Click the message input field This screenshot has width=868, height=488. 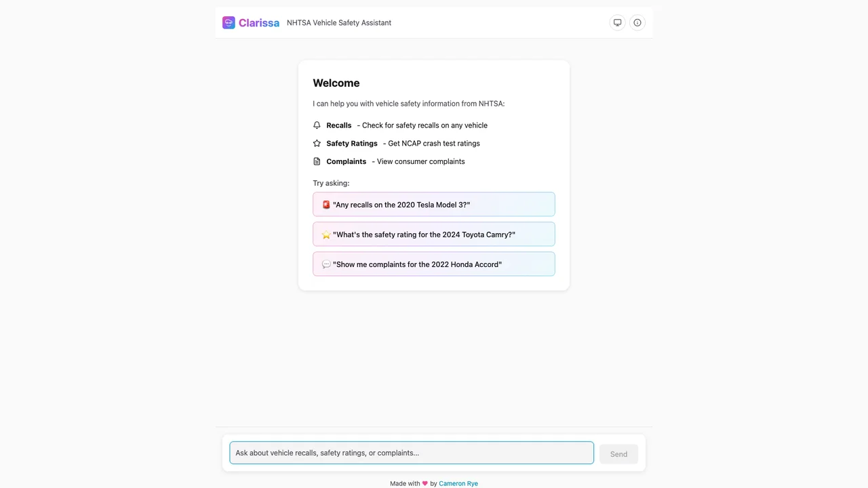pyautogui.click(x=411, y=453)
